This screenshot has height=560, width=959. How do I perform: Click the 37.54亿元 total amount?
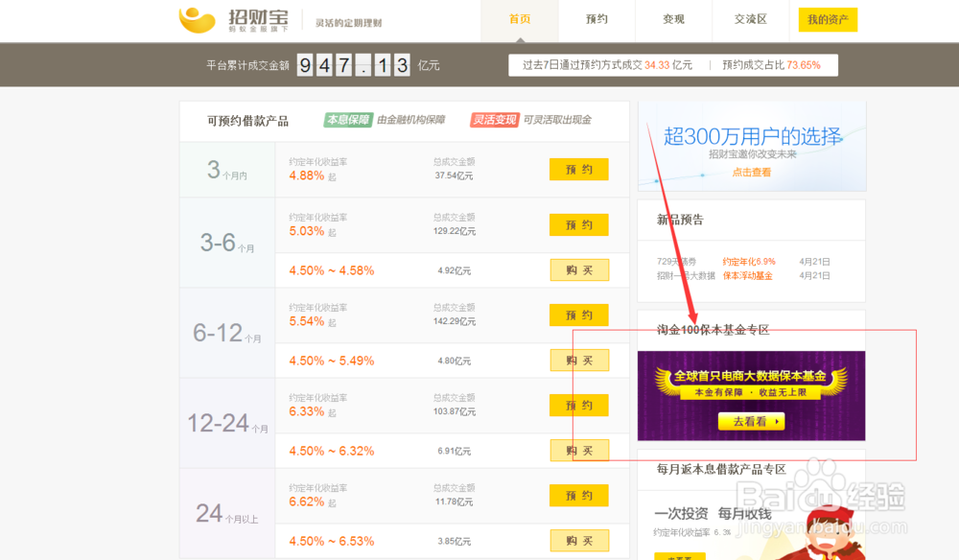point(454,175)
